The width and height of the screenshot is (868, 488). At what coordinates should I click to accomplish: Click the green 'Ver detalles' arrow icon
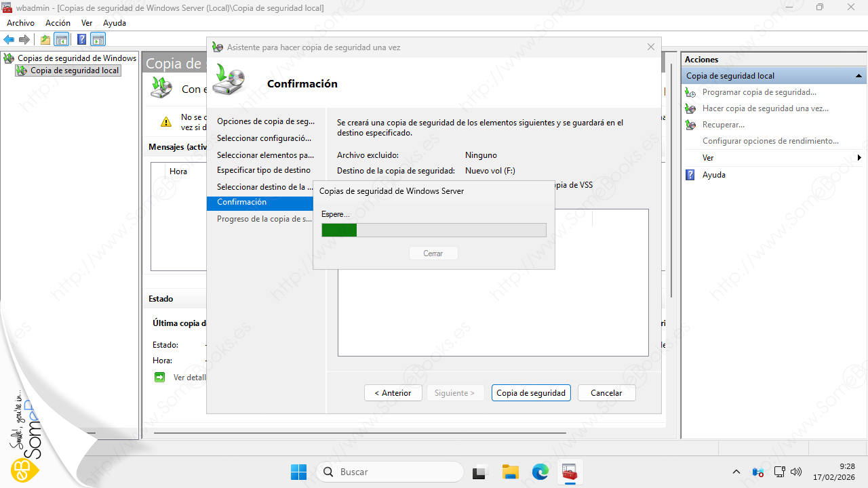click(x=159, y=377)
